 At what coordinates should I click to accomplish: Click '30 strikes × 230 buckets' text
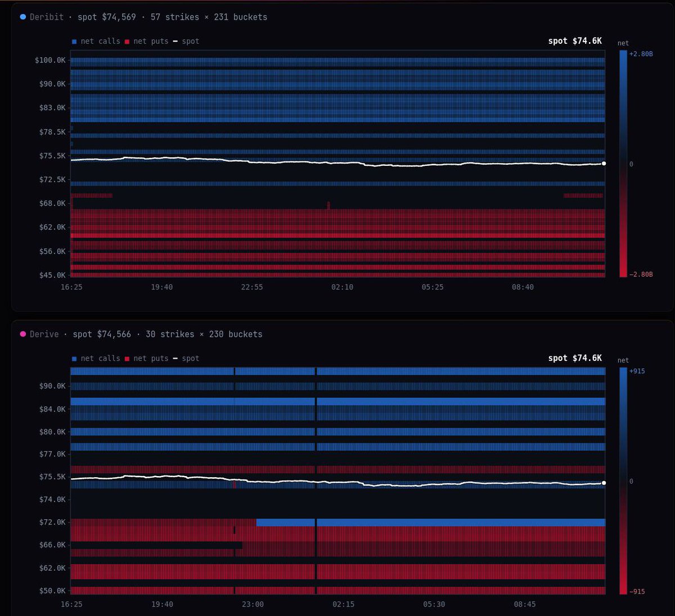tap(204, 334)
